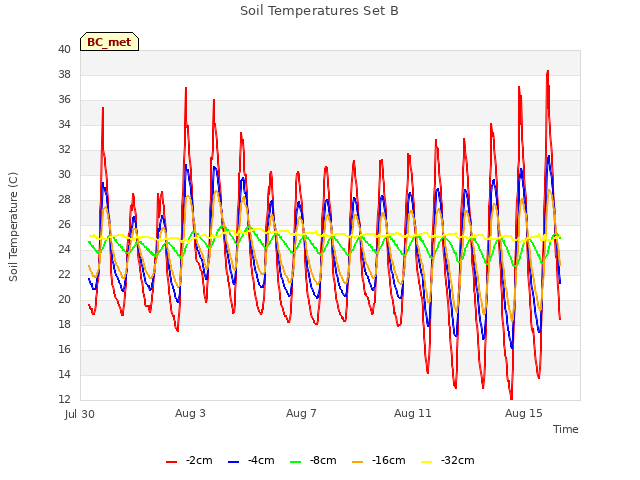This screenshot has height=480, width=640.
Task: Click the Aug 7 date tick label
Action: pyautogui.click(x=301, y=413)
